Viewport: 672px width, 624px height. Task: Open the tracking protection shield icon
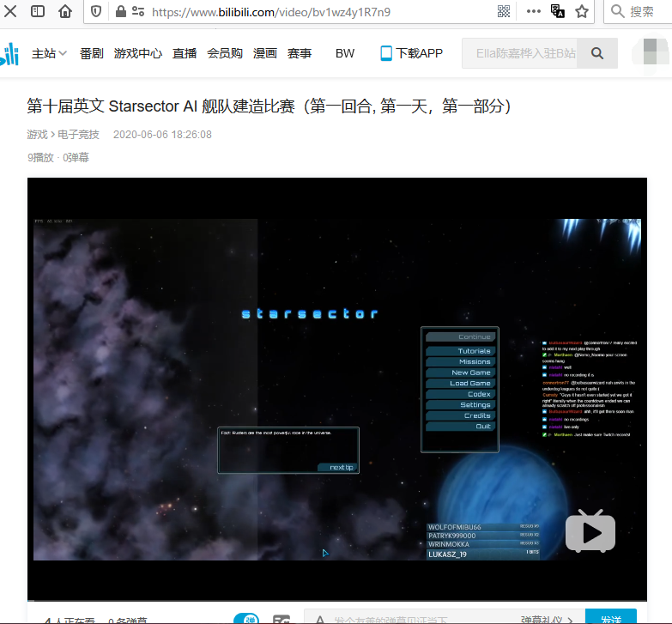tap(96, 12)
